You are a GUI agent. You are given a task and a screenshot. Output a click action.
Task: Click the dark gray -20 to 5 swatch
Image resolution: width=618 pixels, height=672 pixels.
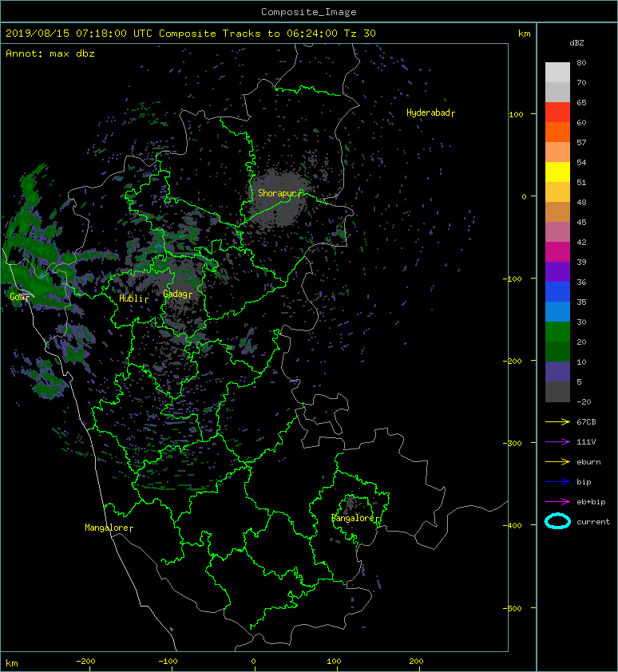[x=557, y=392]
